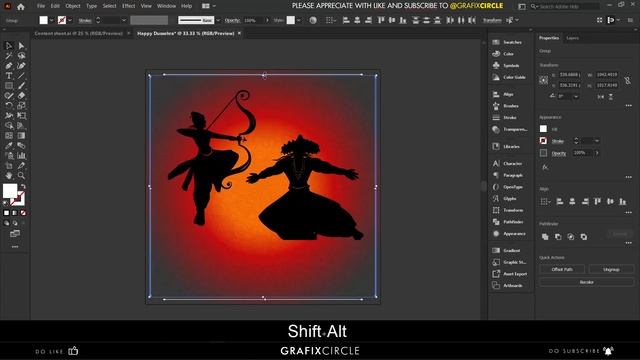
Task: Open the Libraries panel
Action: tap(506, 146)
